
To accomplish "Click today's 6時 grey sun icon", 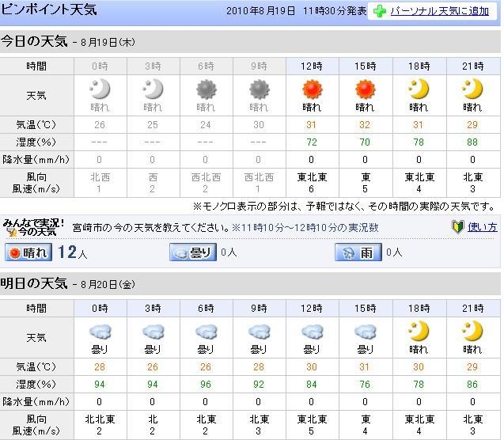I will tap(206, 89).
